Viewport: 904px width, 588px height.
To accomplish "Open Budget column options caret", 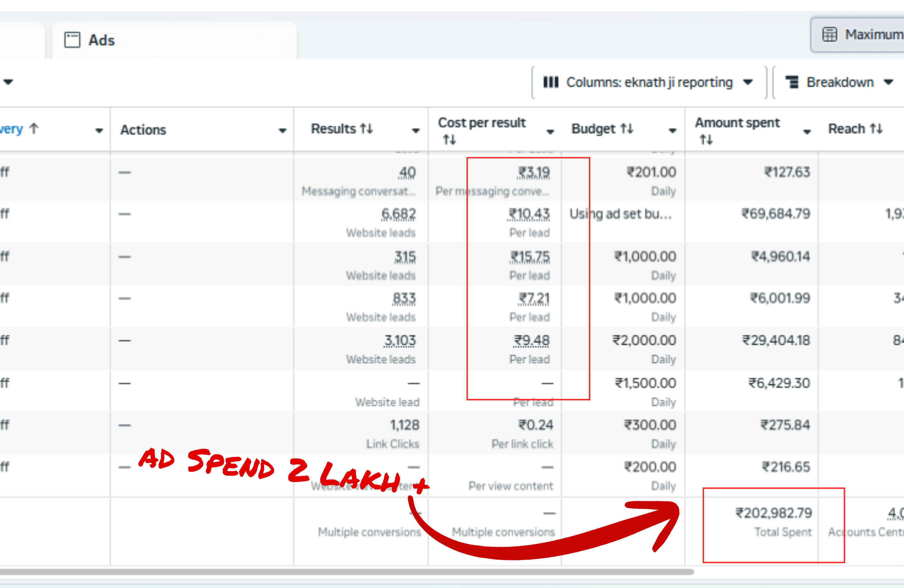I will point(672,131).
